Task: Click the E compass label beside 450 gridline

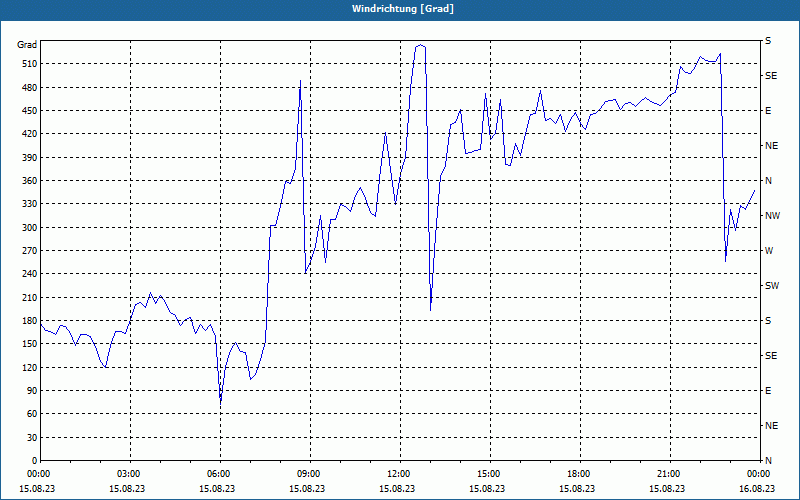Action: pyautogui.click(x=768, y=111)
